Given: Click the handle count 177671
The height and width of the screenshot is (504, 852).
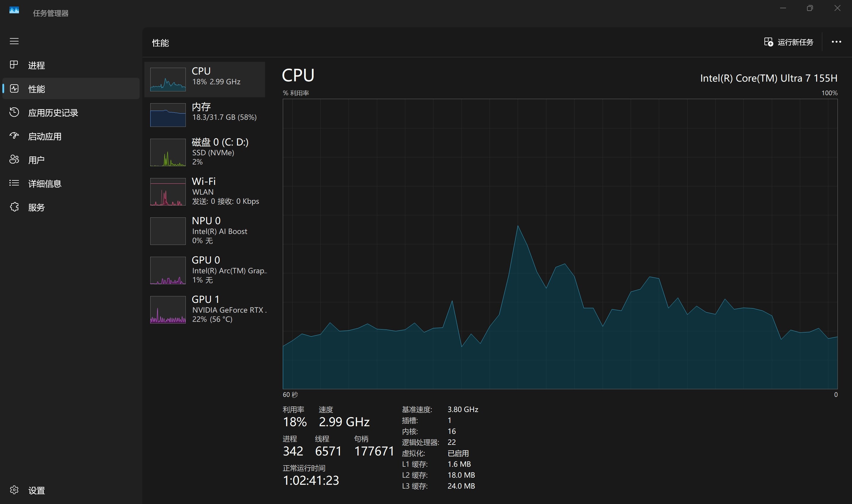Looking at the screenshot, I should click(x=374, y=451).
